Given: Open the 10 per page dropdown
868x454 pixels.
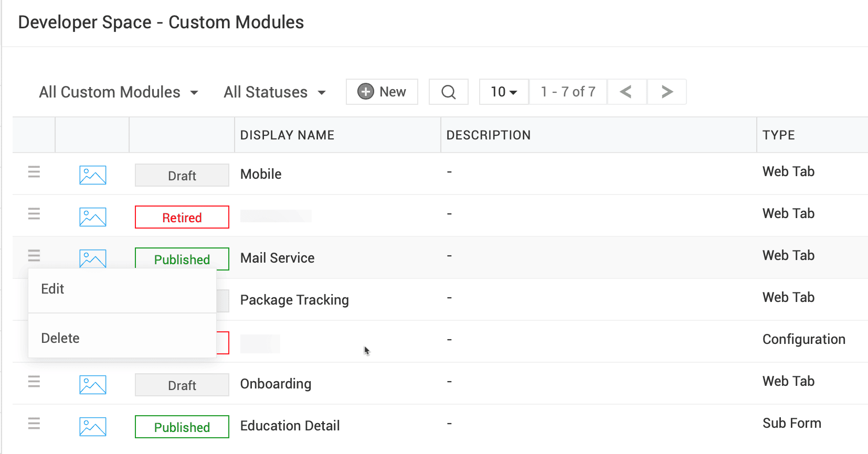Looking at the screenshot, I should [x=503, y=92].
